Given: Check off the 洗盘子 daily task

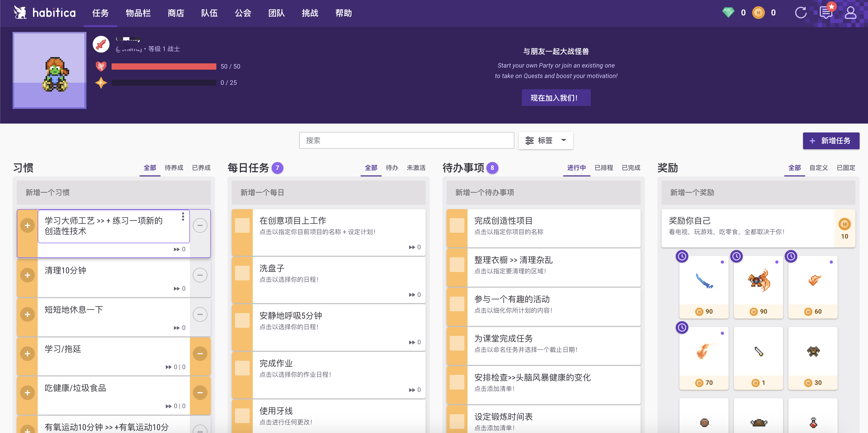Looking at the screenshot, I should (x=242, y=273).
